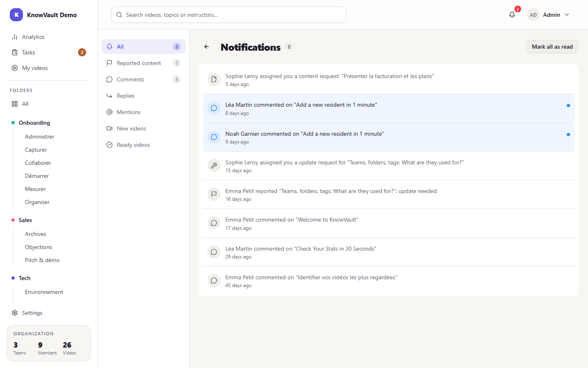This screenshot has height=368, width=588.
Task: Click the AD avatar in the header
Action: tap(533, 15)
